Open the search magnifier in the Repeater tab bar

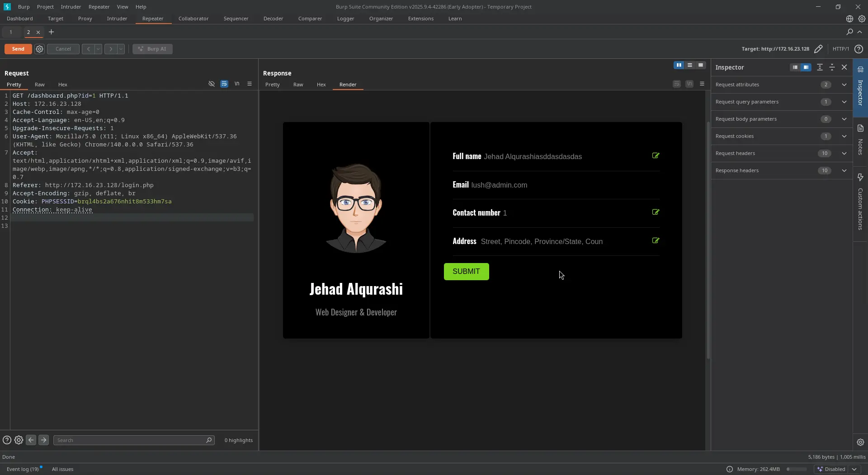[x=849, y=32]
